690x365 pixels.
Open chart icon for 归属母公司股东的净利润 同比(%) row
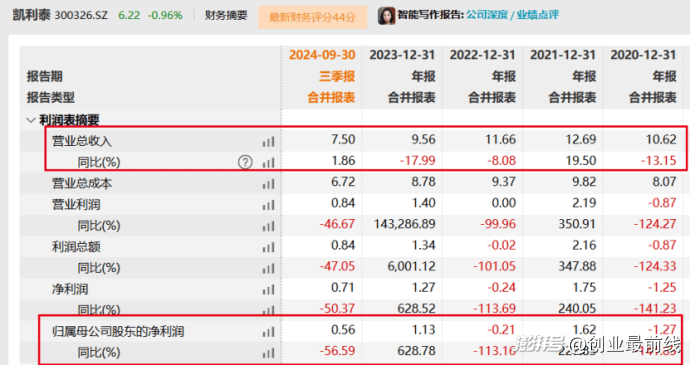[x=268, y=353]
